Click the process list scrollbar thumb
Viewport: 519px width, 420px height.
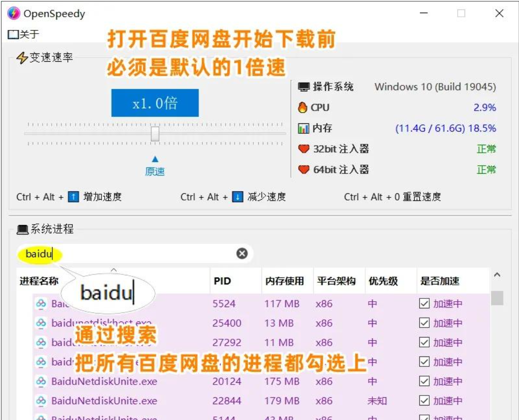click(497, 298)
